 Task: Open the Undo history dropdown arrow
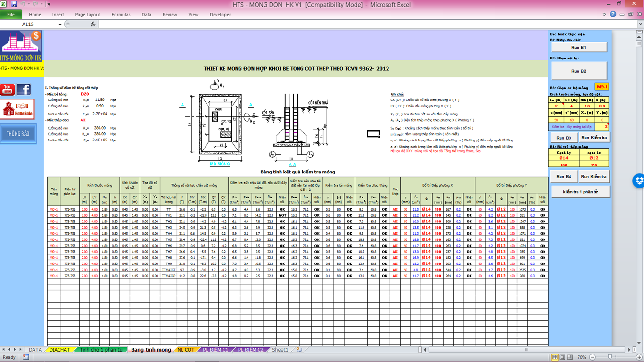click(29, 4)
